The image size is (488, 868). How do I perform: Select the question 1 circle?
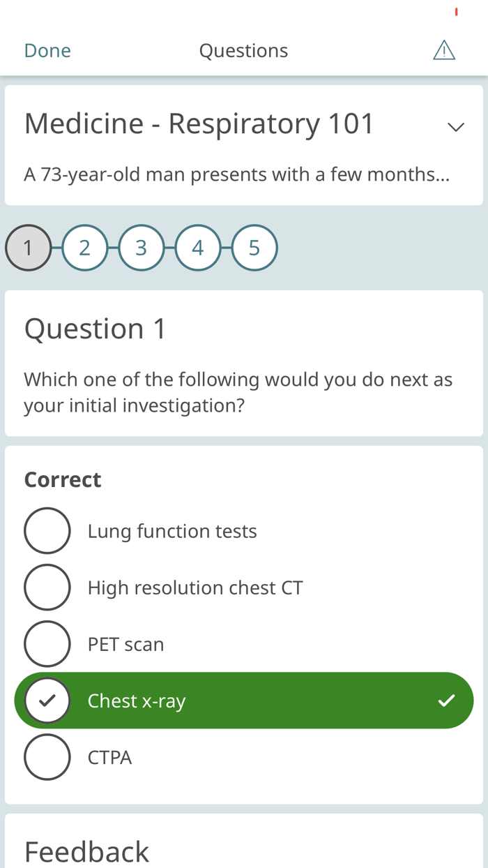click(x=28, y=247)
